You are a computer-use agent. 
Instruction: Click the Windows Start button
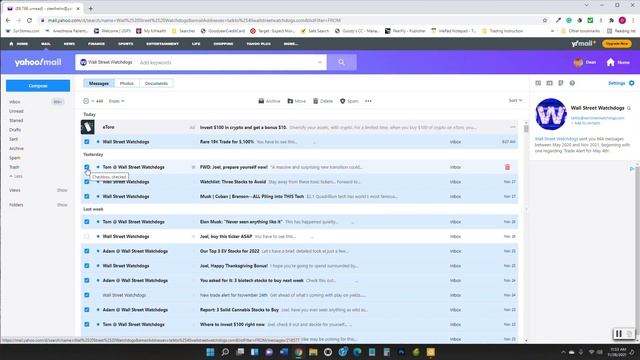[210, 352]
